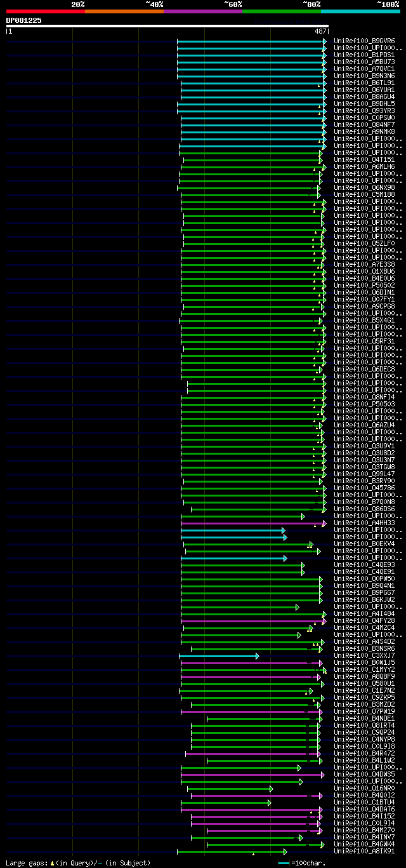Select the UniRef100_Q3U9V1 label

[363, 446]
